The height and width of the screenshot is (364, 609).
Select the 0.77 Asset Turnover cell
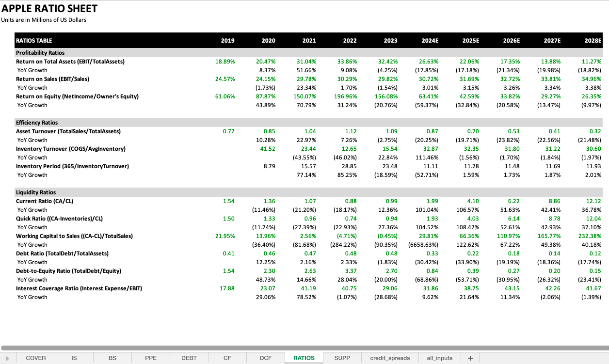pyautogui.click(x=229, y=131)
